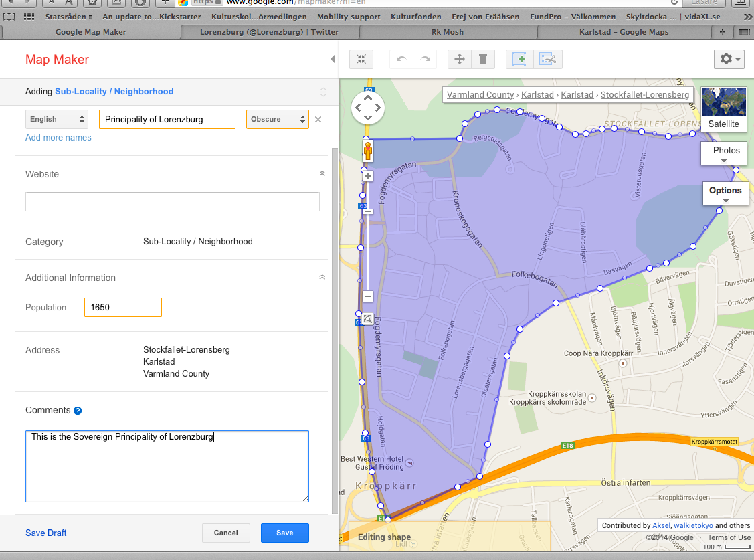Click the collapse map view icon
This screenshot has width=754, height=560.
361,59
